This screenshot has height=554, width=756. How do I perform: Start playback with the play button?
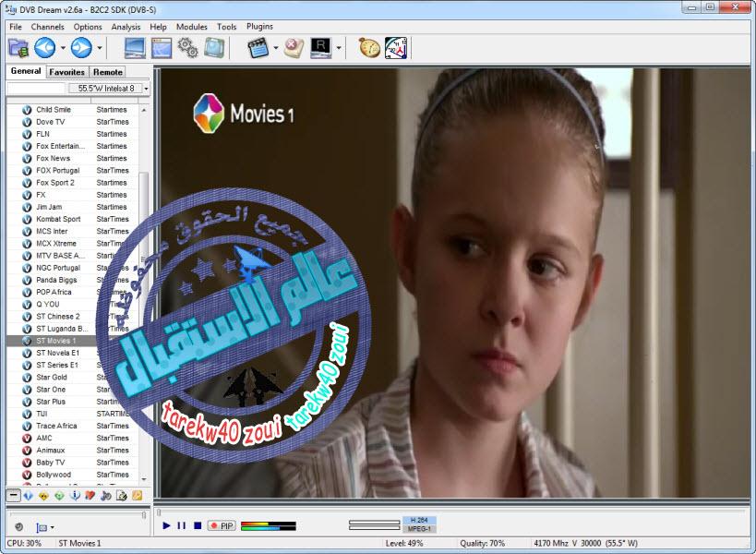pyautogui.click(x=166, y=525)
